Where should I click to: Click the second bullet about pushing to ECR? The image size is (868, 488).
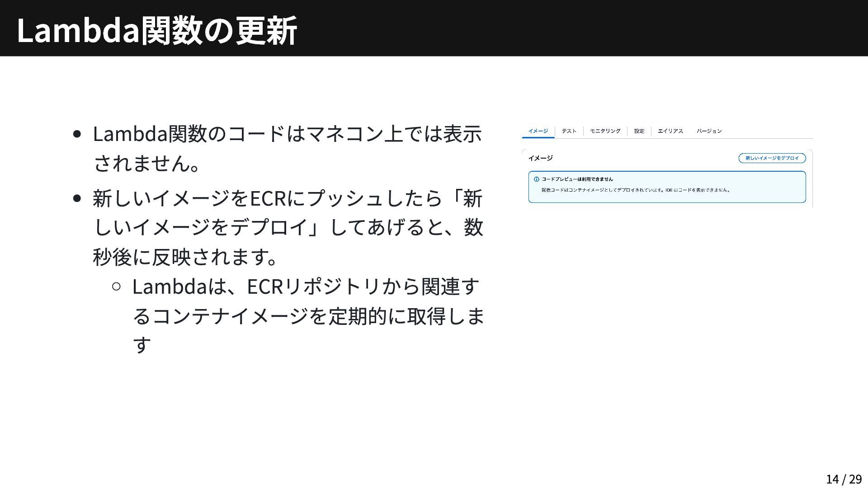tap(287, 227)
